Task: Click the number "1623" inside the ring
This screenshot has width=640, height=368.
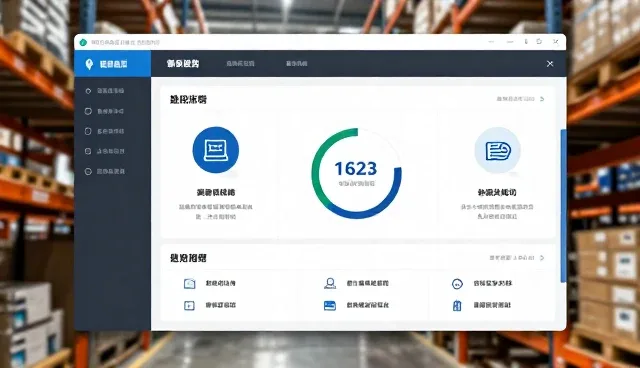Action: (356, 168)
